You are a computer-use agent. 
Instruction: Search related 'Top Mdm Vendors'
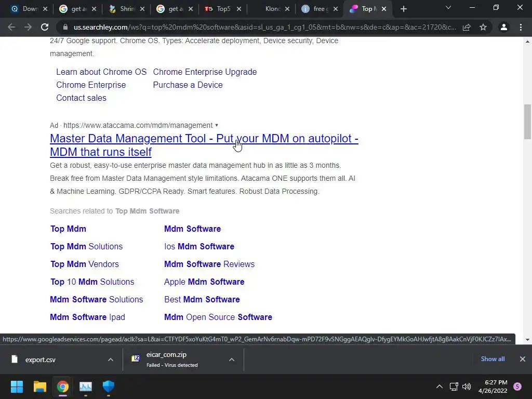(x=85, y=264)
